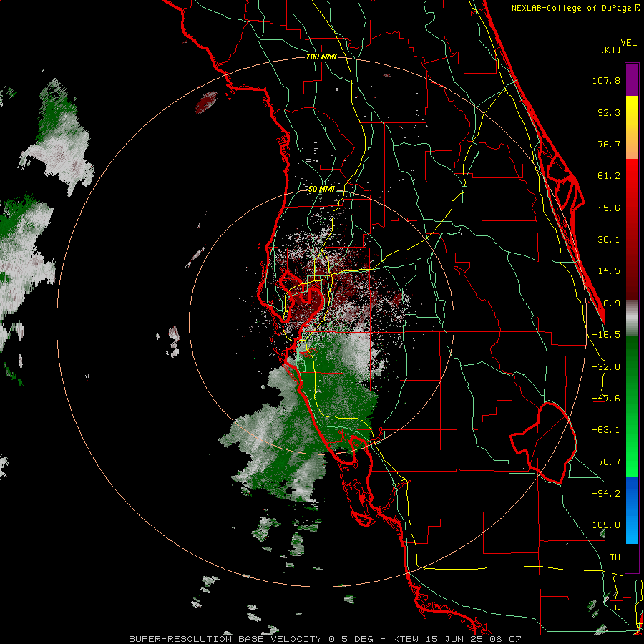Select the -63.1 scale value
Image resolution: width=644 pixels, height=644 pixels.
click(x=606, y=430)
